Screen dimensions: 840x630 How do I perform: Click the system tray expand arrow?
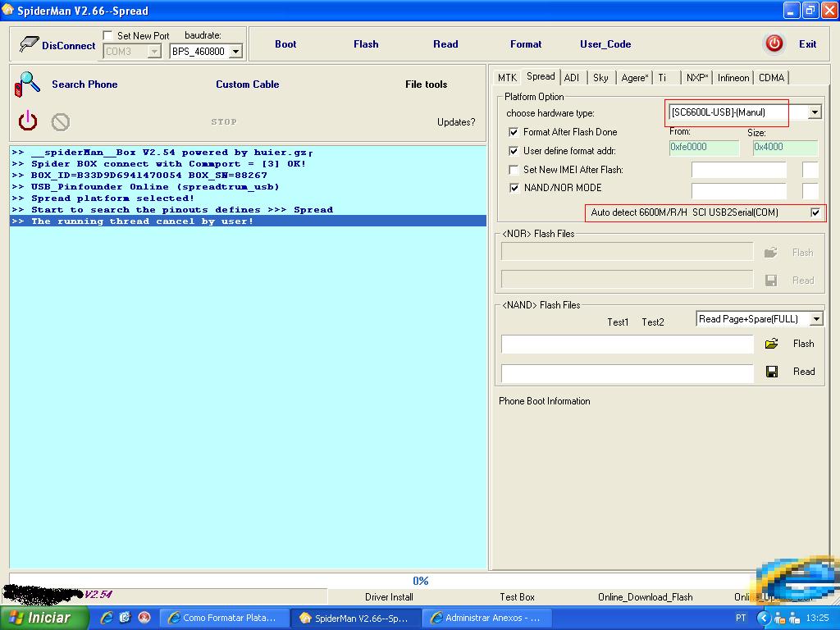(x=764, y=618)
